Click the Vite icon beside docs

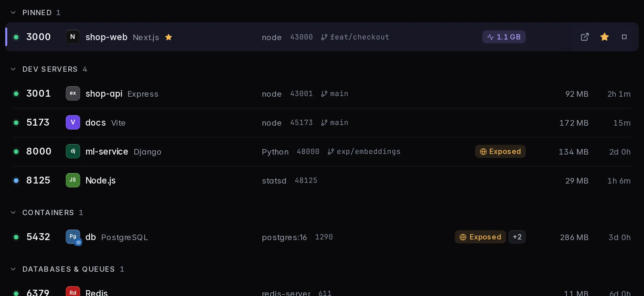point(73,122)
